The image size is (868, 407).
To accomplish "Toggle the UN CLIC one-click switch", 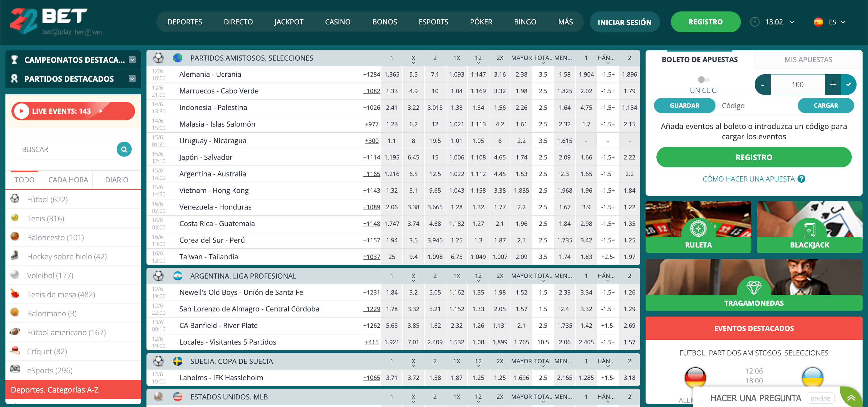I will coord(703,80).
